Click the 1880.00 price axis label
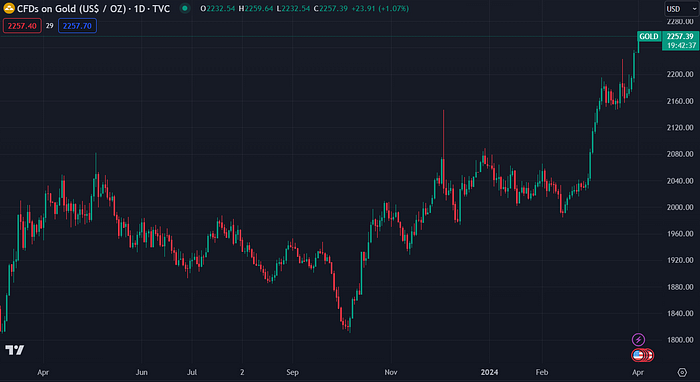Screen dimensions: 700x382 680,287
